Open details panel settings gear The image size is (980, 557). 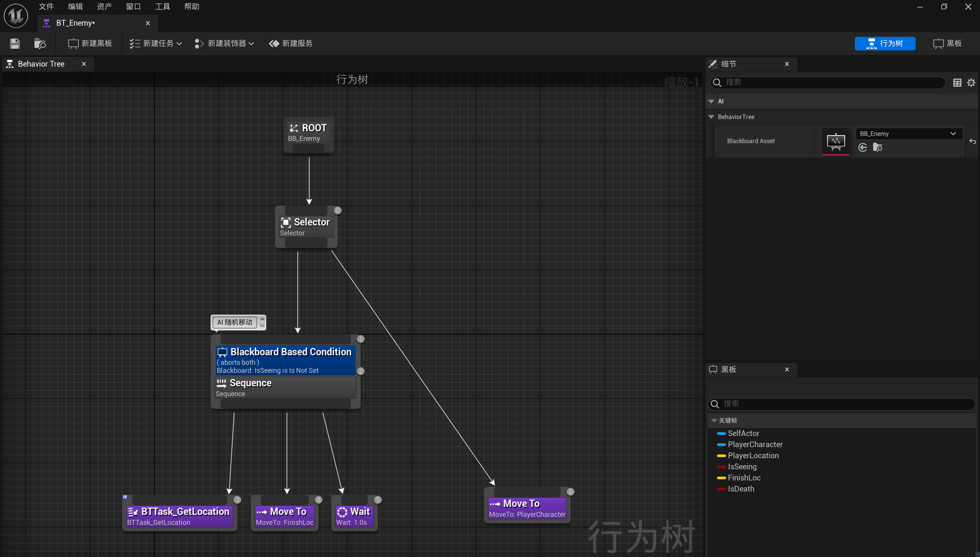(971, 83)
